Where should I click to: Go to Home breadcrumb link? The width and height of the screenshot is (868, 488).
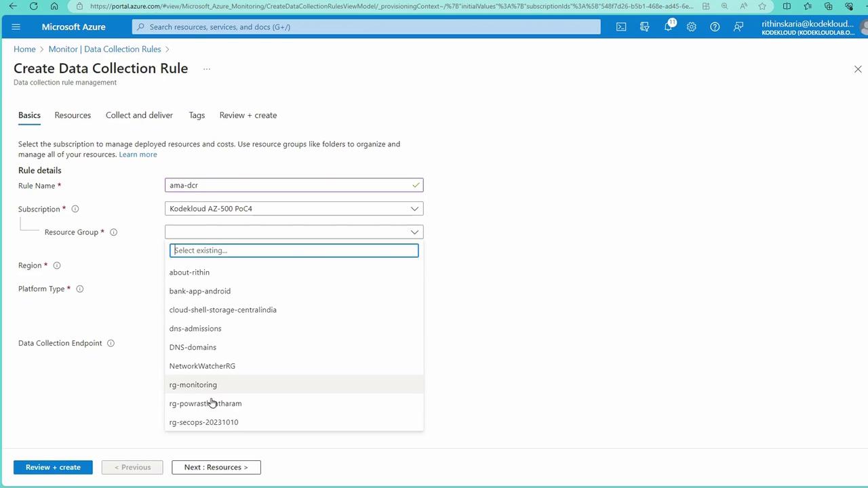click(x=24, y=49)
